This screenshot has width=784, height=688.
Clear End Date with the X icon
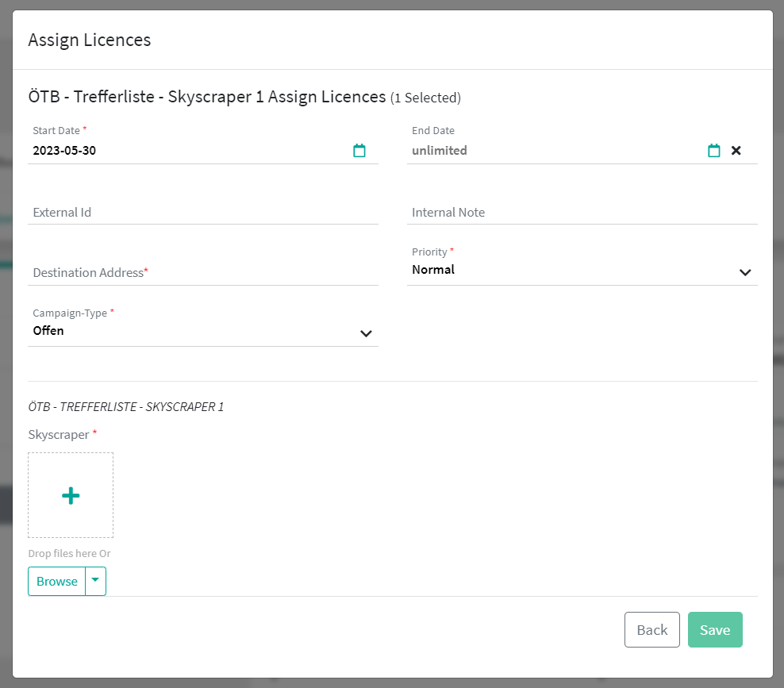pos(736,151)
